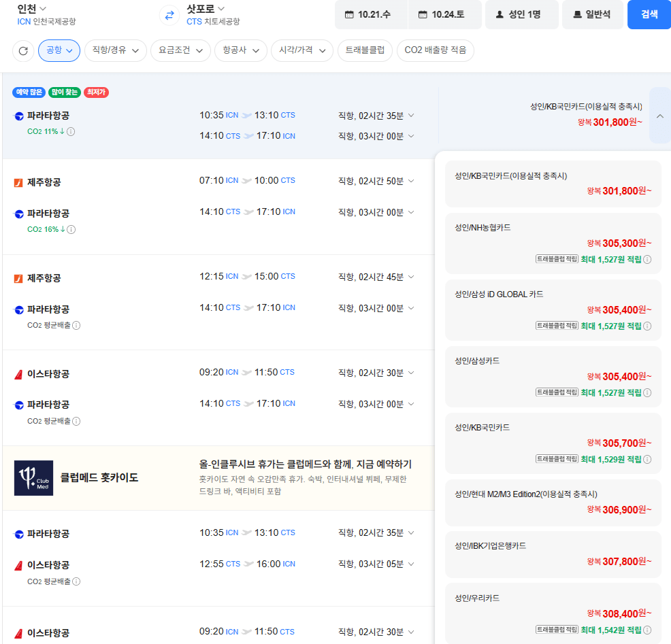Select 성인/현대 M2/M3 Edition2 fare

click(x=553, y=503)
